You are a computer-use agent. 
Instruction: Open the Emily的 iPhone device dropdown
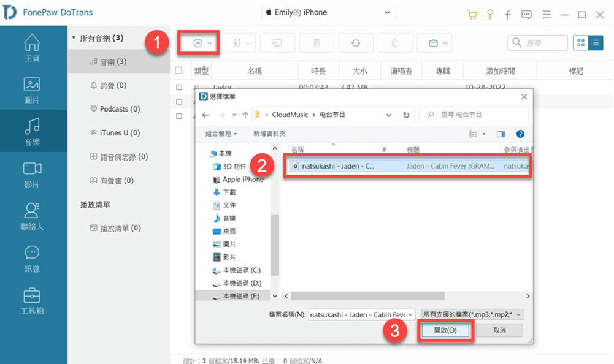328,12
